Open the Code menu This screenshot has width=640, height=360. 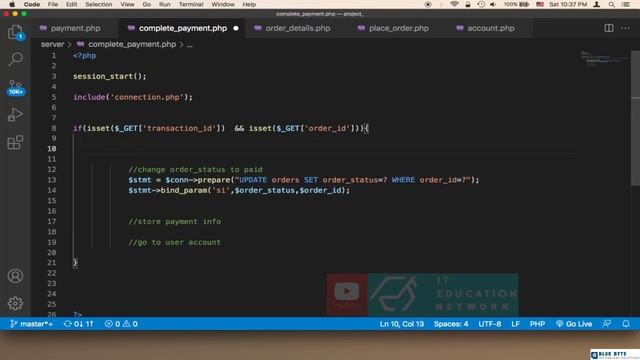click(x=31, y=4)
